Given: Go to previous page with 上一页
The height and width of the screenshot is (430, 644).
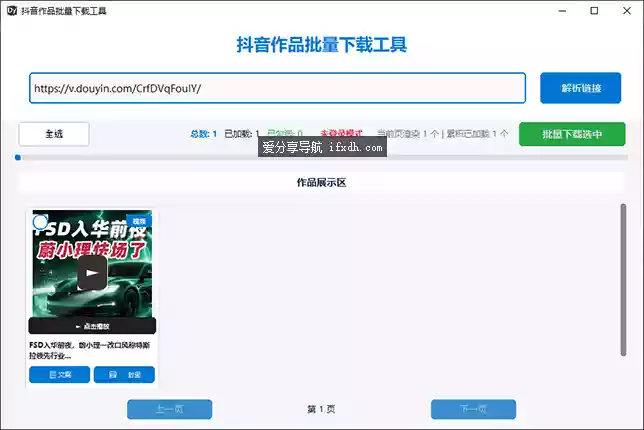Looking at the screenshot, I should [170, 409].
